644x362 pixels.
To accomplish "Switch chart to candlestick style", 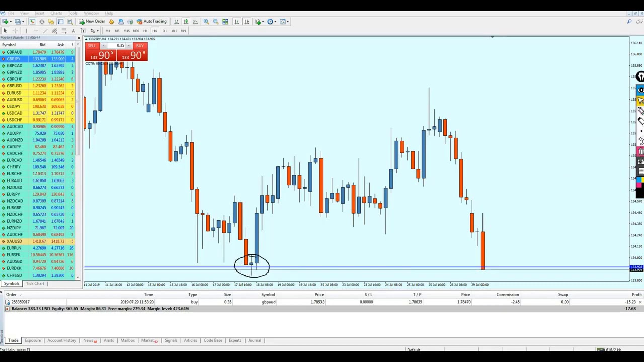I will [186, 22].
